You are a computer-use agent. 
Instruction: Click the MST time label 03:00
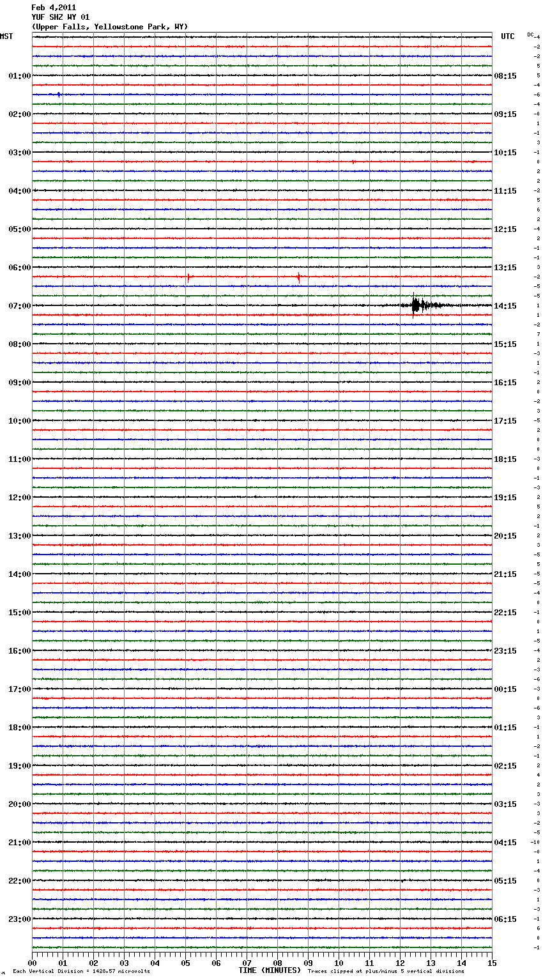[20, 153]
